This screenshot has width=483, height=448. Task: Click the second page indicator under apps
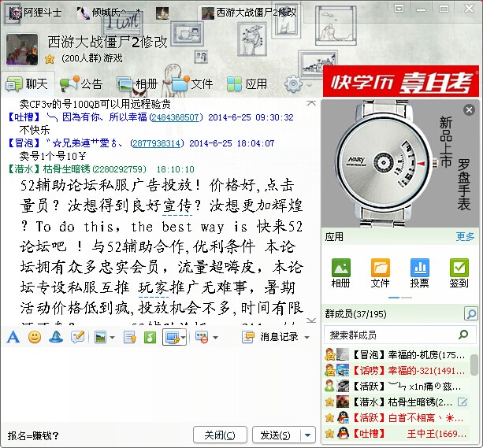[x=407, y=298]
